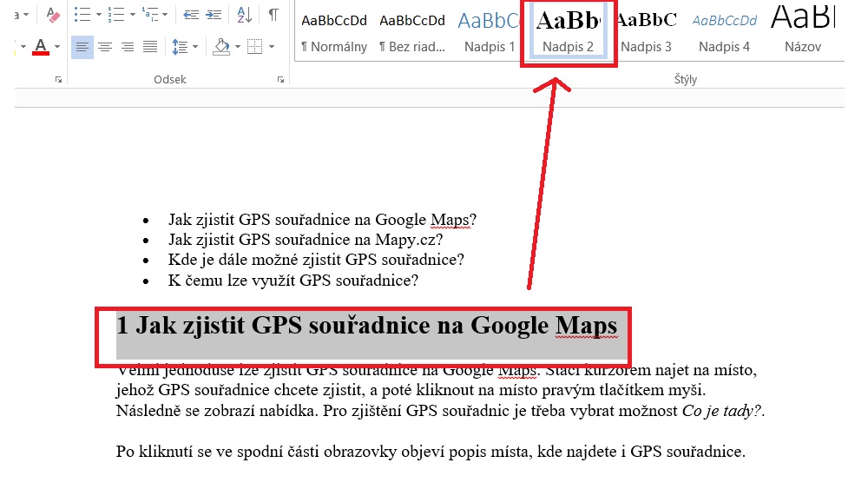Click the italic text 'Co je tady?'
Image resolution: width=868 pixels, height=489 pixels.
[723, 411]
